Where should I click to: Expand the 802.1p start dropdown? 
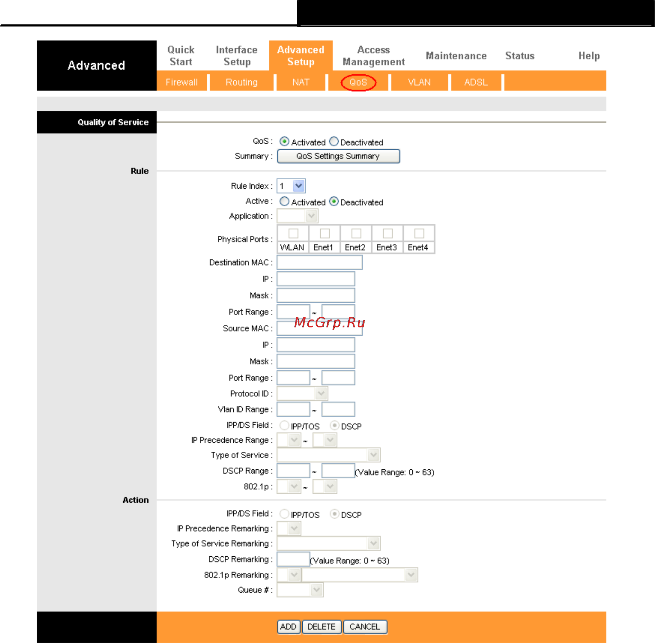click(x=289, y=487)
